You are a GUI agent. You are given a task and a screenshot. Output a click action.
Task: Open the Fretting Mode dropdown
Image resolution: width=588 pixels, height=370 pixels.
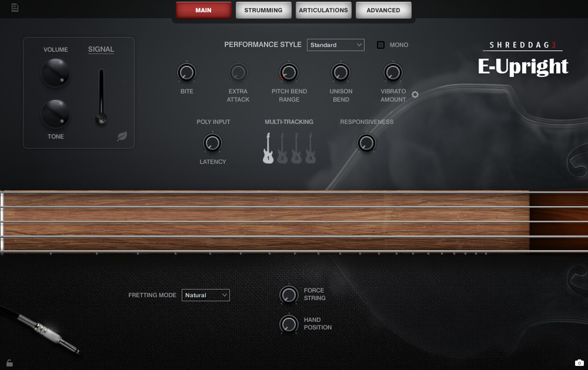[x=205, y=295]
